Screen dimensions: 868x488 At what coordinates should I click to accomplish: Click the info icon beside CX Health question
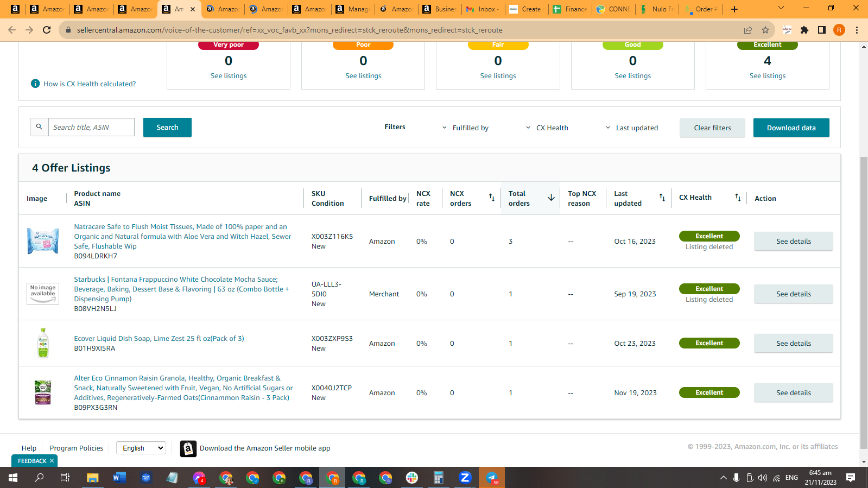click(35, 84)
